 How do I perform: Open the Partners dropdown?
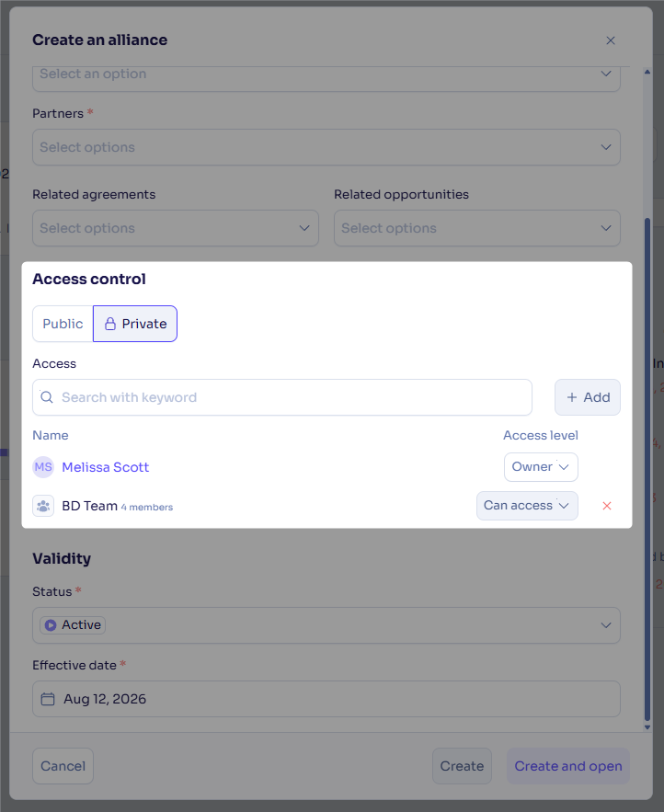326,147
